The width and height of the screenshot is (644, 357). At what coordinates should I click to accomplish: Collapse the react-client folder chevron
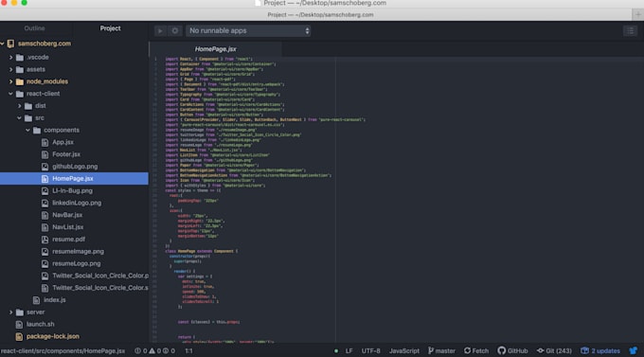coord(11,94)
